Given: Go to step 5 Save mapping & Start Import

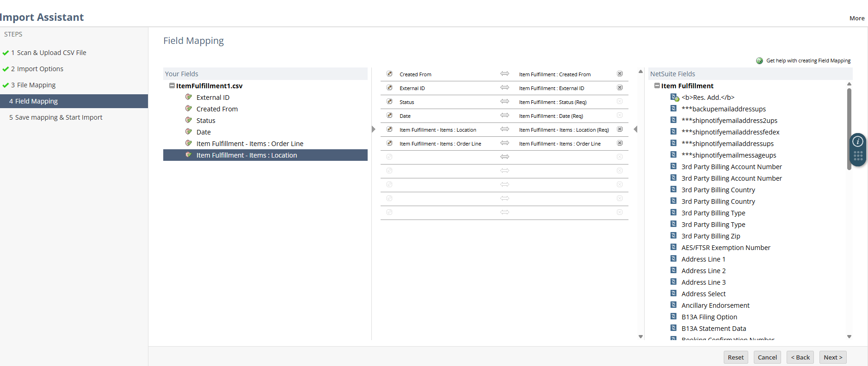Looking at the screenshot, I should point(55,117).
